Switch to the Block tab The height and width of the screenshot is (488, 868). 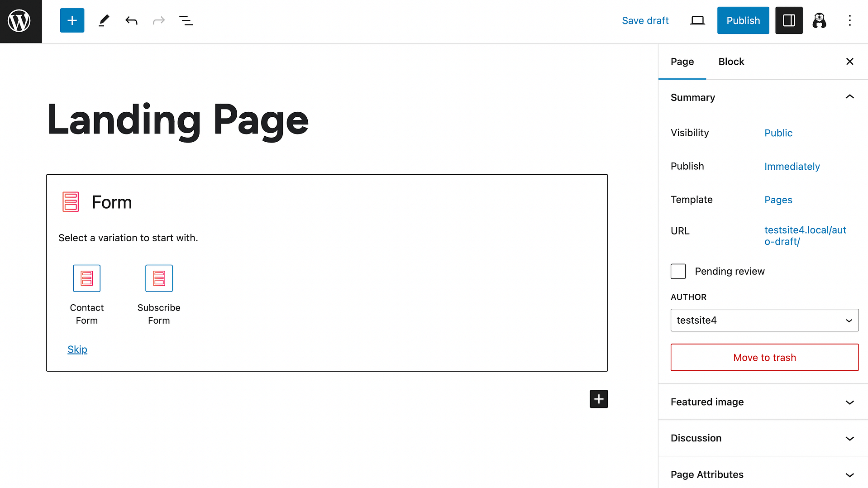tap(731, 62)
